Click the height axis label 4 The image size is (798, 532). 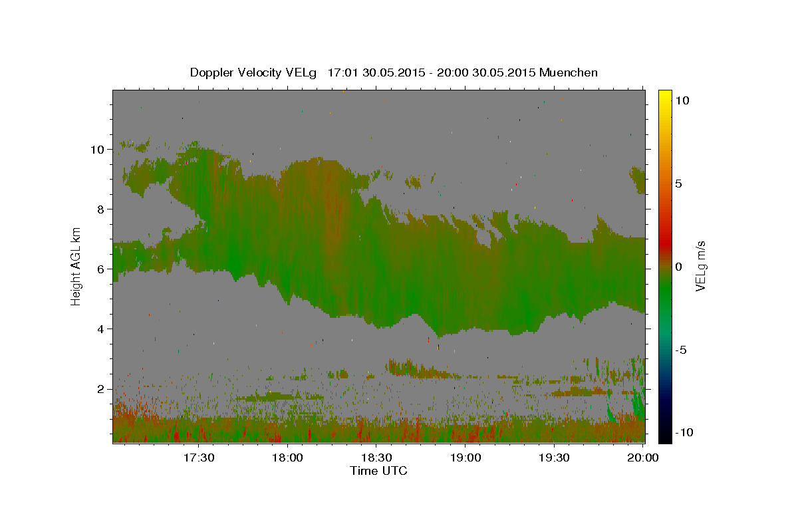click(100, 329)
